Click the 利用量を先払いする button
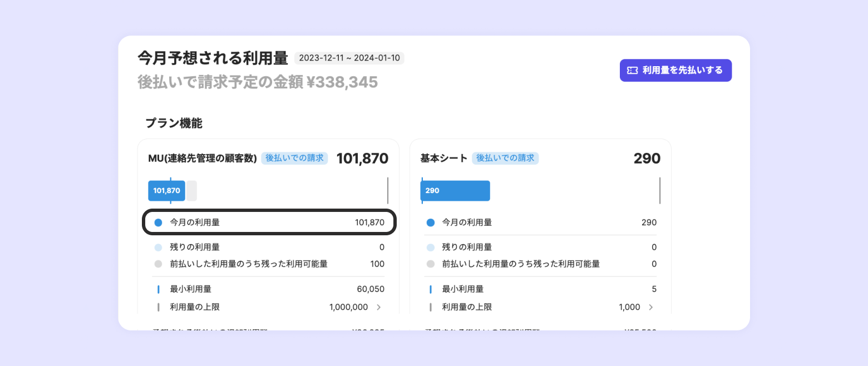Screen dimensions: 868x366 coord(675,71)
